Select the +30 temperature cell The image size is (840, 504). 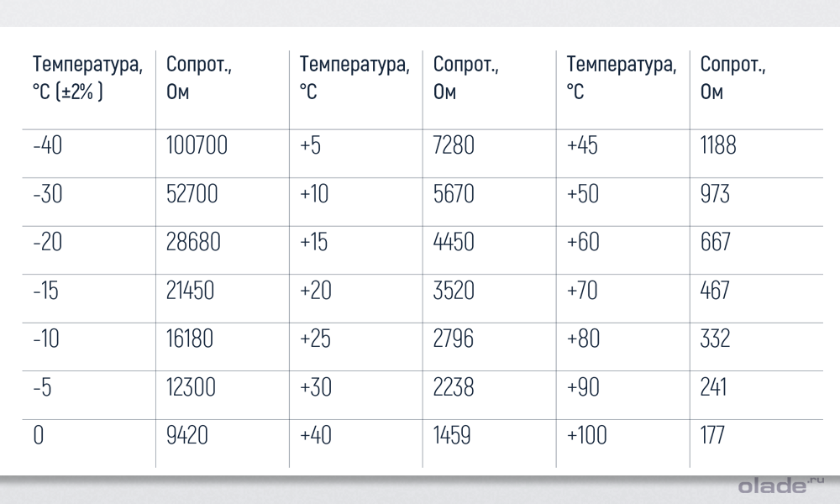(315, 387)
